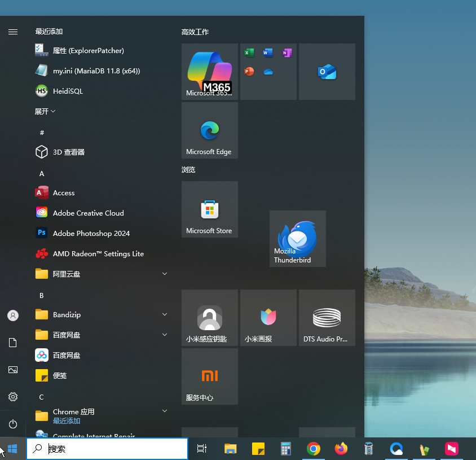The image size is (476, 460).
Task: Select the 高效工作 tile group header
Action: 195,32
